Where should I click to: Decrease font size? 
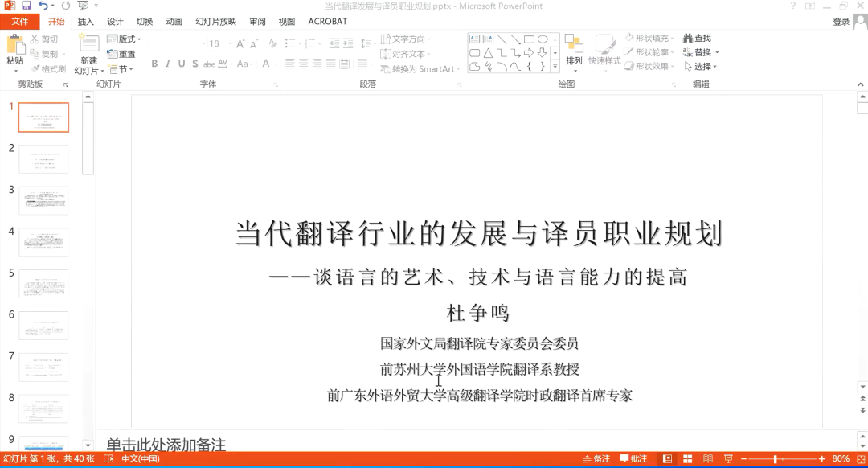point(253,43)
